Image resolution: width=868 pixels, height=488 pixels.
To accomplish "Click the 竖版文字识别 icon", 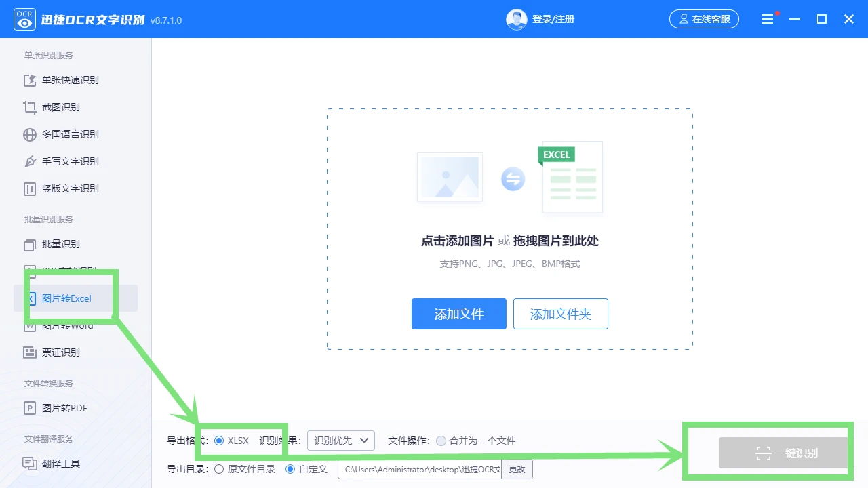I will pyautogui.click(x=30, y=188).
